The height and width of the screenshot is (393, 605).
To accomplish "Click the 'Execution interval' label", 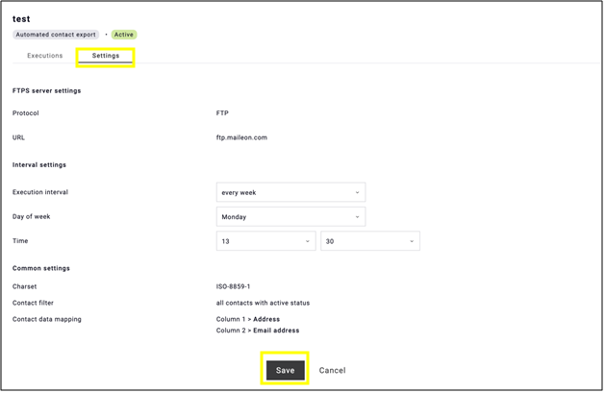I will click(40, 192).
